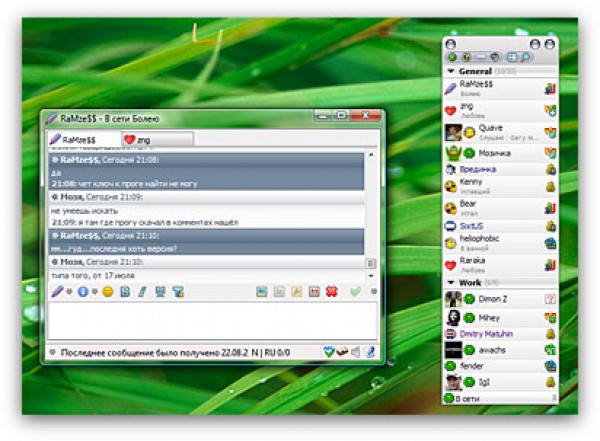Image resolution: width=600 pixels, height=441 pixels.
Task: Click the yellow lock icon in contact list toolbar
Action: click(466, 57)
